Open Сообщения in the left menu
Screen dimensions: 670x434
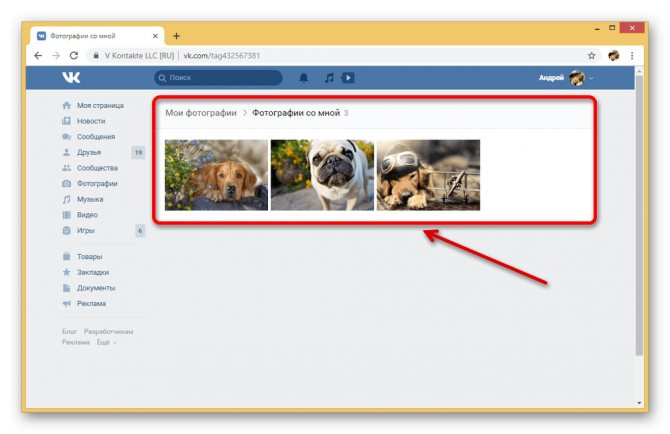[x=96, y=137]
